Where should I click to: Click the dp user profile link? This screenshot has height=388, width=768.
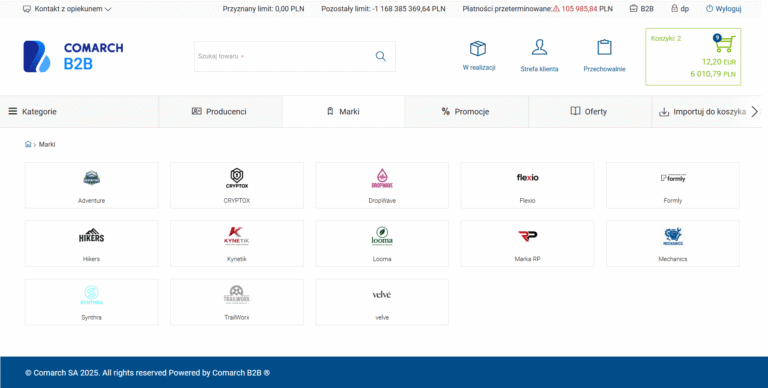coord(680,9)
